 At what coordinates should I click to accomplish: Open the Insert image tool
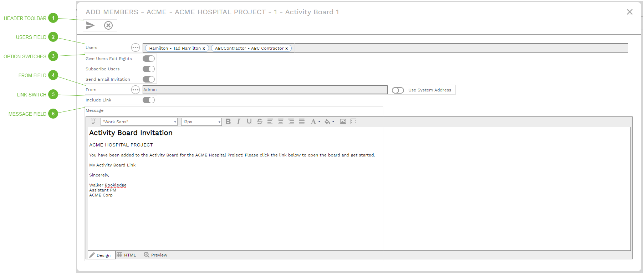(343, 121)
